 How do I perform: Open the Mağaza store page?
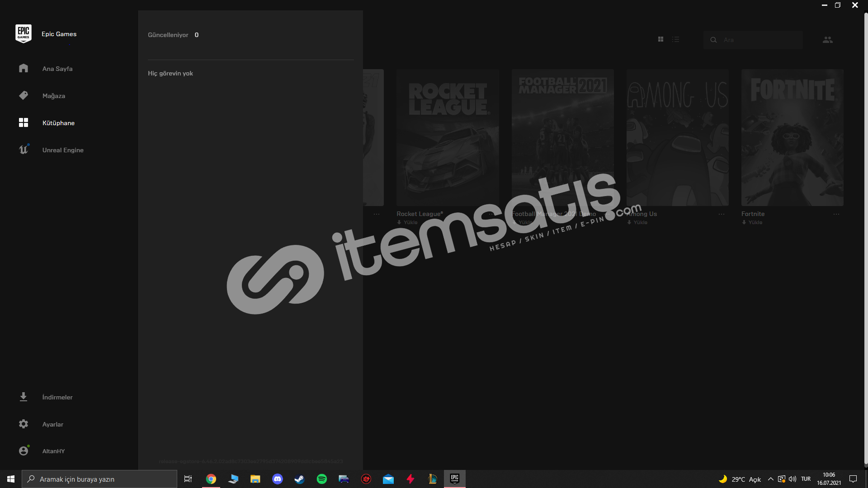(x=54, y=96)
